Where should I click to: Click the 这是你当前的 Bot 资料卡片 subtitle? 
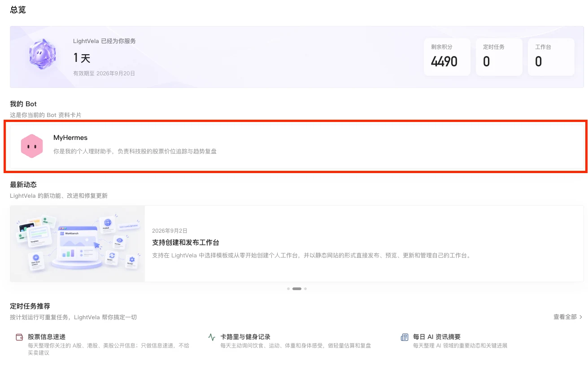(46, 115)
